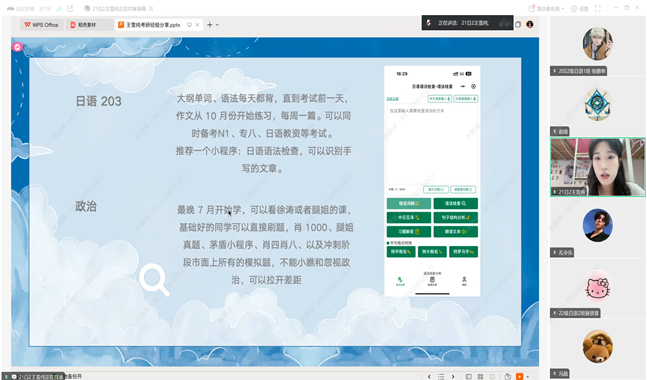Open the WPS Office home tab
647x380 pixels.
[41, 25]
